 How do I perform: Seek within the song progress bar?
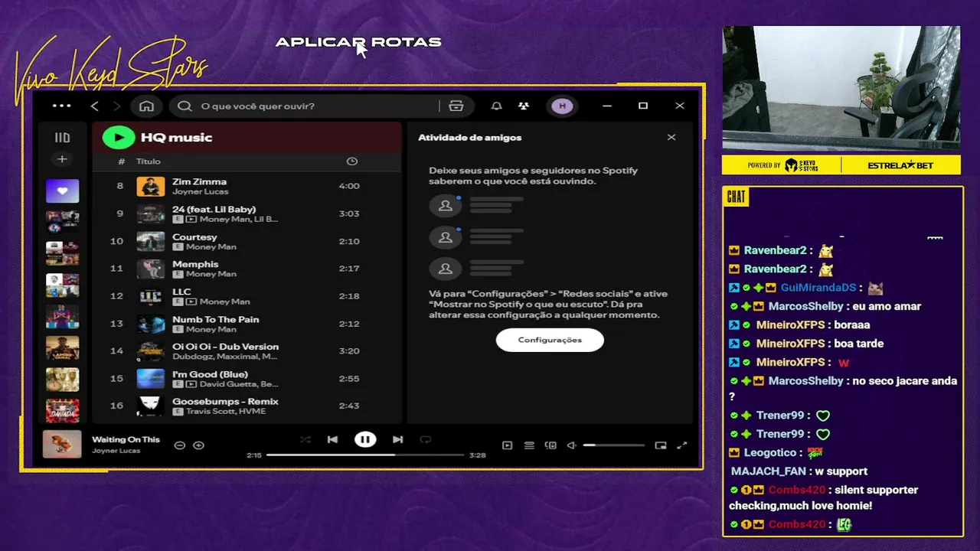[365, 455]
